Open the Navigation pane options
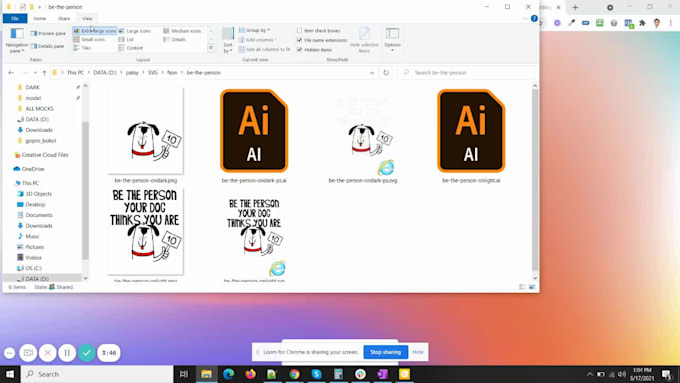Viewport: 680px width, 383px height. [16, 40]
